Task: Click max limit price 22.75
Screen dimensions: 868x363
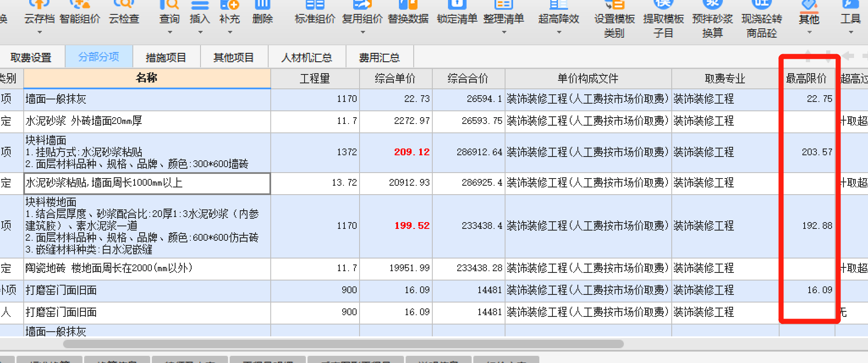Action: click(x=819, y=99)
